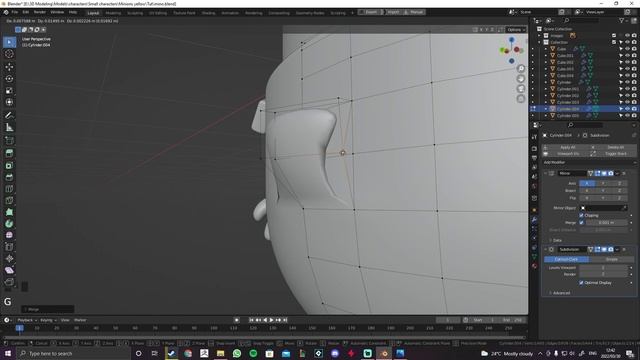Hide Cube in viewport via eye icon

(x=627, y=49)
